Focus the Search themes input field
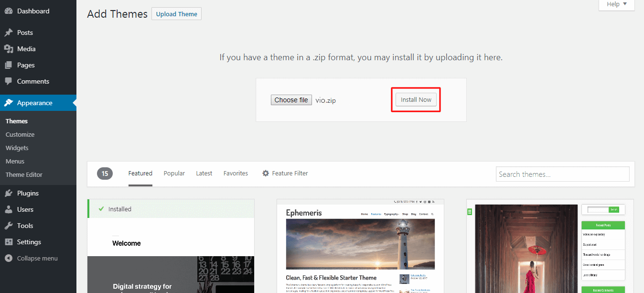This screenshot has width=644, height=293. click(x=562, y=174)
